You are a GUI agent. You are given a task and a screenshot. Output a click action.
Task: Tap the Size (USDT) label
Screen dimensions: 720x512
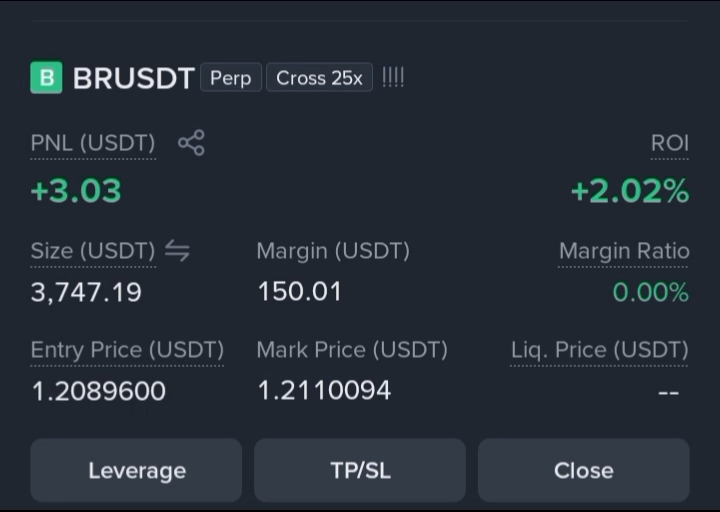point(93,251)
